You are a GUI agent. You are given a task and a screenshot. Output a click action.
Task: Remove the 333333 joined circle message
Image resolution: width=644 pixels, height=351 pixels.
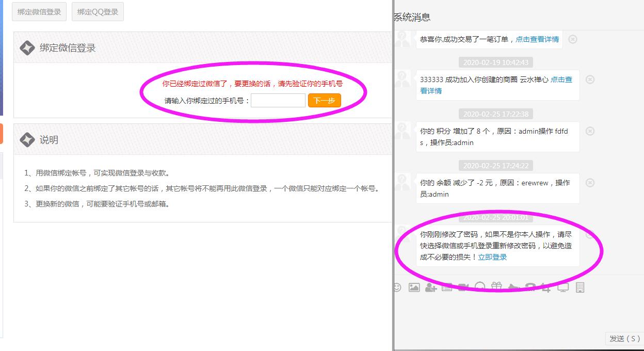[590, 79]
